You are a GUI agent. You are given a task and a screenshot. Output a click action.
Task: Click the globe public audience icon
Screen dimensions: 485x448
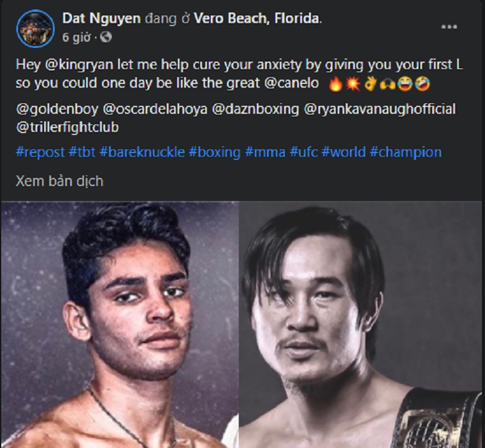pyautogui.click(x=106, y=37)
